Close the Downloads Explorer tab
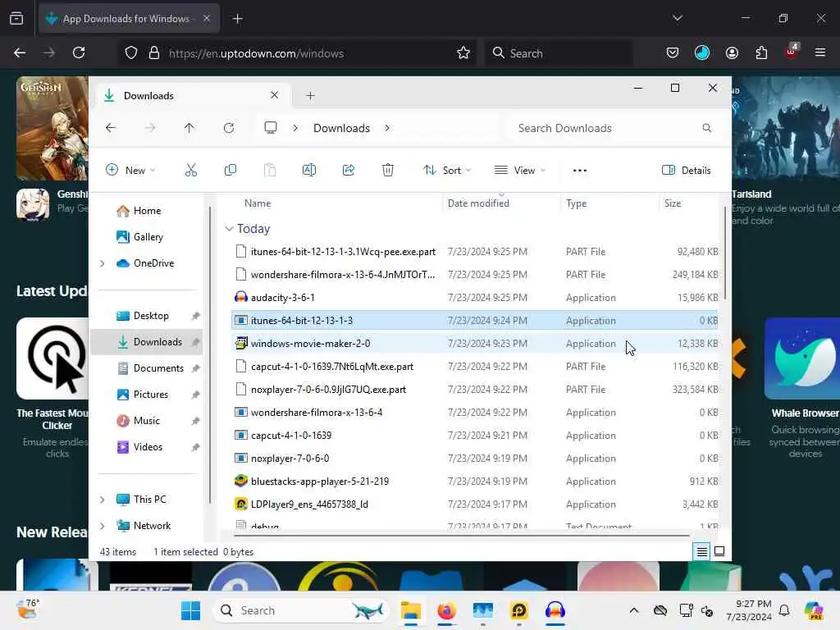The image size is (840, 630). [x=274, y=95]
